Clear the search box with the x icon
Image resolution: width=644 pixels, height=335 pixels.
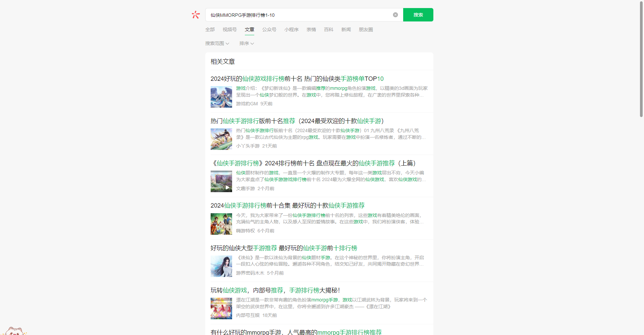pyautogui.click(x=395, y=15)
